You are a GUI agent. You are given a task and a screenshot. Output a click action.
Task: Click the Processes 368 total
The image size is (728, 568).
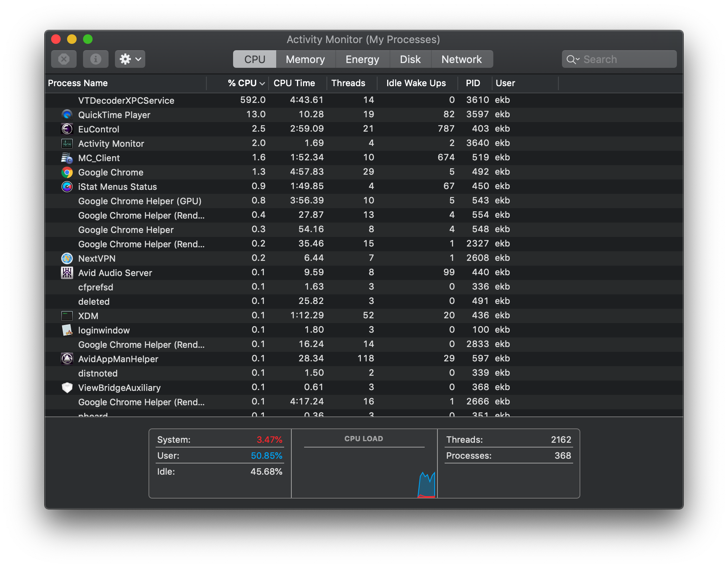(x=563, y=456)
